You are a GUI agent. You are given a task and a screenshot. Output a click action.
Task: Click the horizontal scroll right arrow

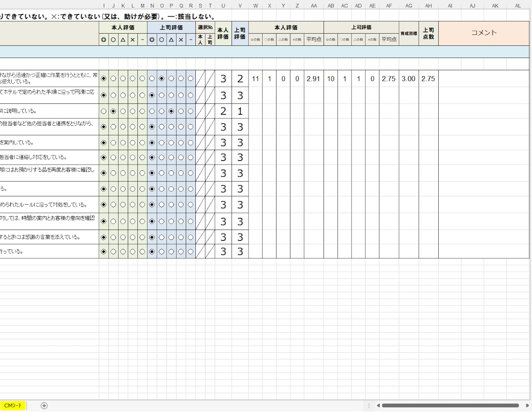528,405
